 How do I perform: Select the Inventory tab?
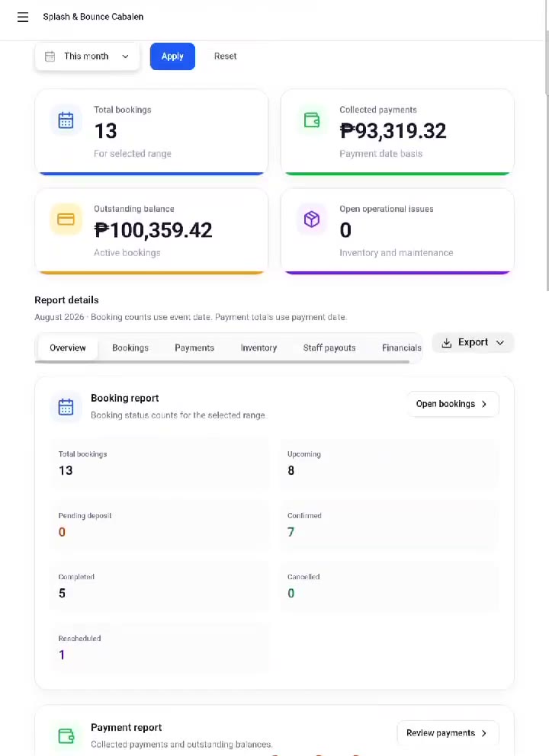pyautogui.click(x=258, y=348)
